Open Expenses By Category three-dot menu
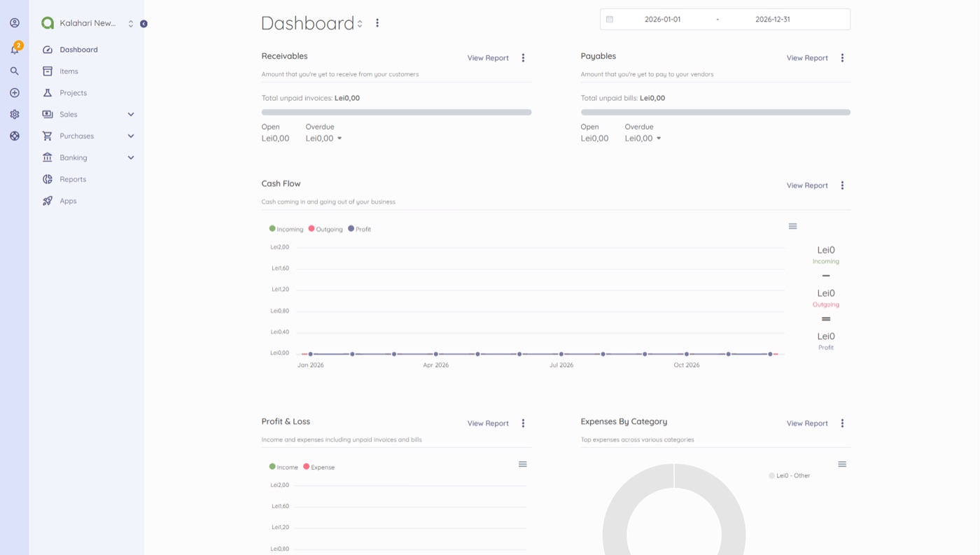This screenshot has height=555, width=980. coord(842,423)
